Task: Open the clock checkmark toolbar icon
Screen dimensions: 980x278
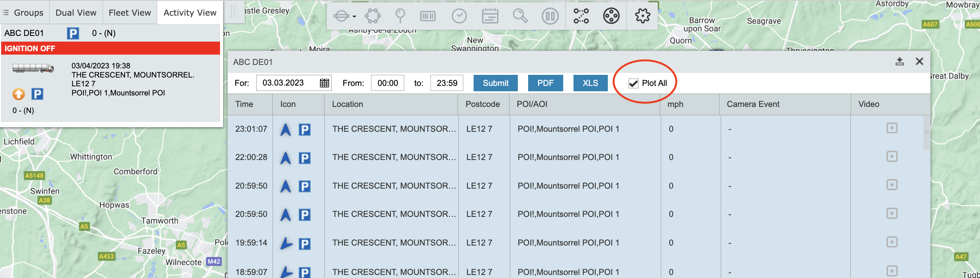Action: [459, 16]
